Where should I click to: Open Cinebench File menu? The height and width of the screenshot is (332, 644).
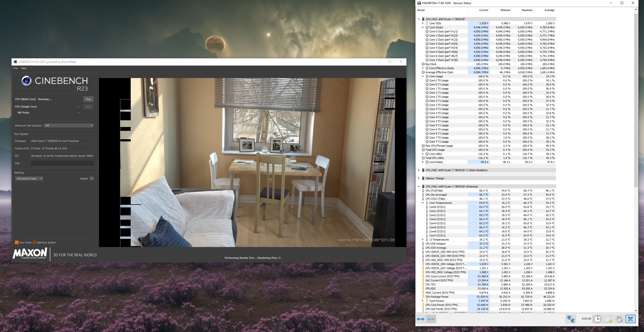[x=15, y=68]
